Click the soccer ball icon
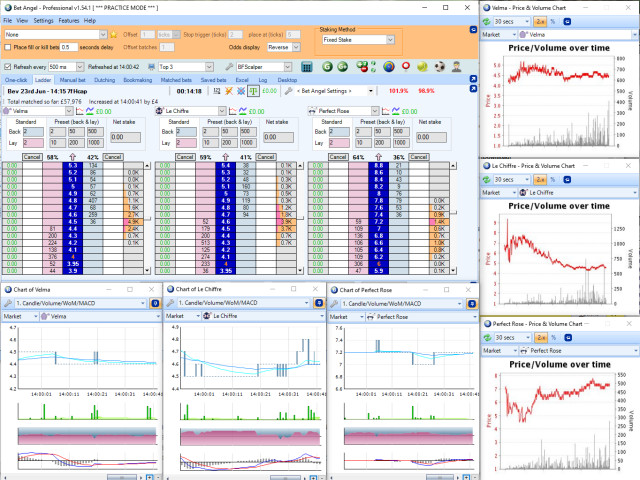This screenshot has height=480, width=640. coord(440,67)
